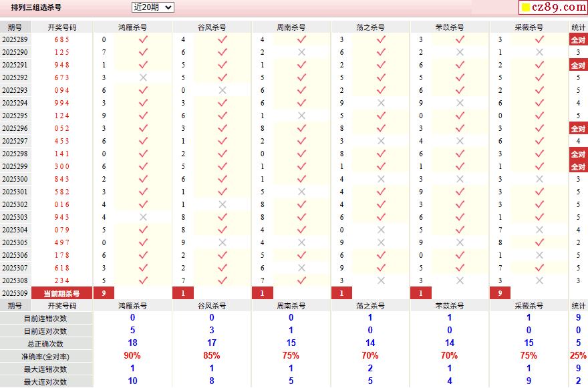Image resolution: width=588 pixels, height=388 pixels.
Task: Click the check mark in 周南杀号 row 2025289
Action: click(x=301, y=39)
